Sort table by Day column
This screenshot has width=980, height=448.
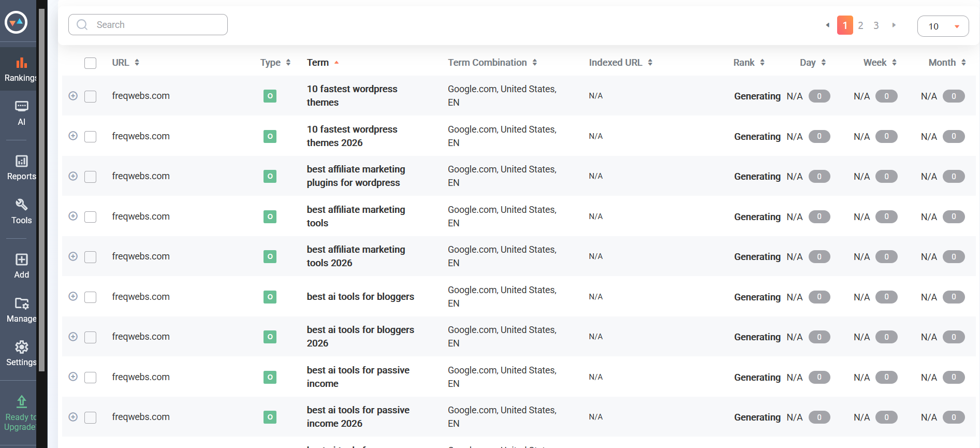pyautogui.click(x=813, y=63)
